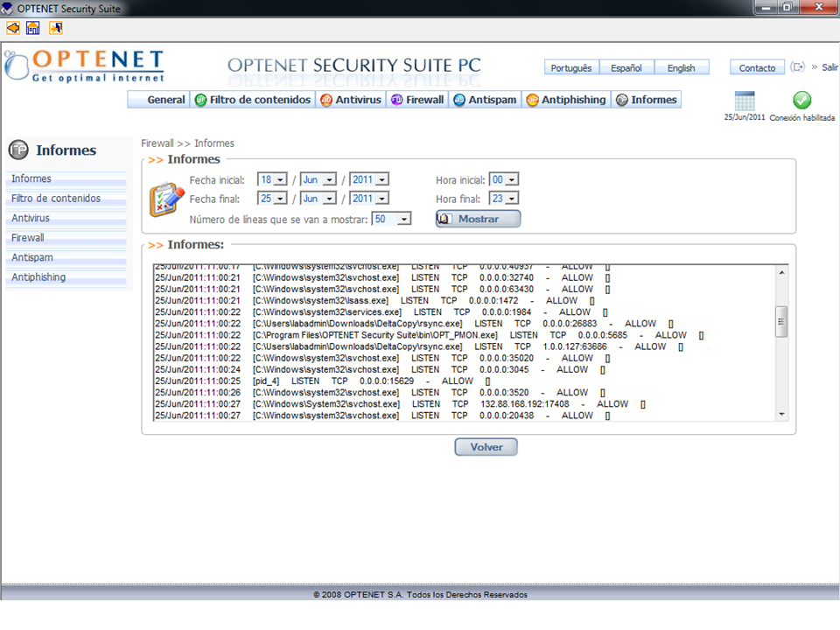Open the Filtro de contenidos tab
Screen dimensions: 840x630
pyautogui.click(x=253, y=100)
